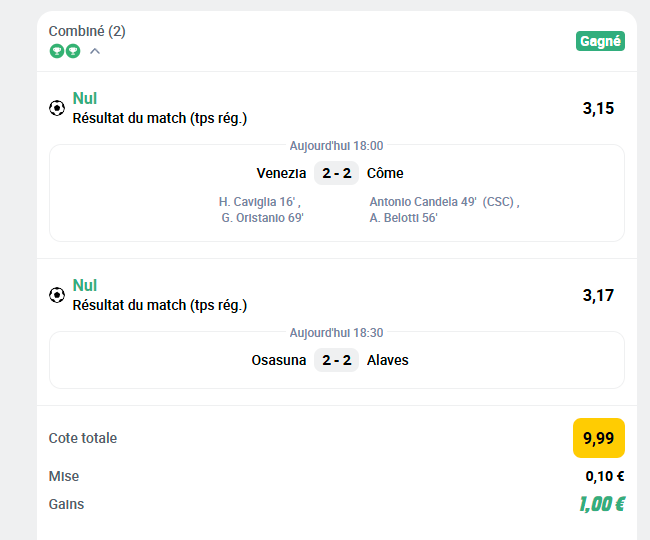650x540 pixels.
Task: Click the 3,15 odds value
Action: click(x=598, y=108)
